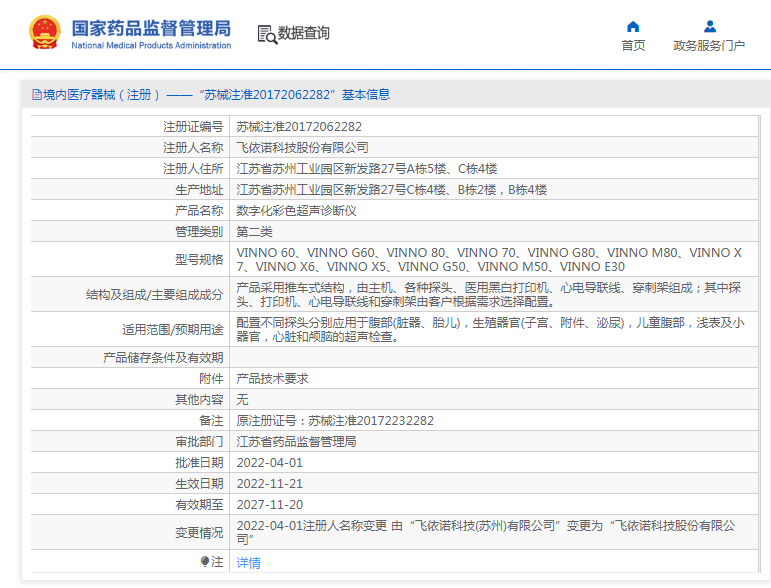This screenshot has height=588, width=771.
Task: Select the change record text starting 2022-04-01注册人名称变更
Action: click(486, 532)
